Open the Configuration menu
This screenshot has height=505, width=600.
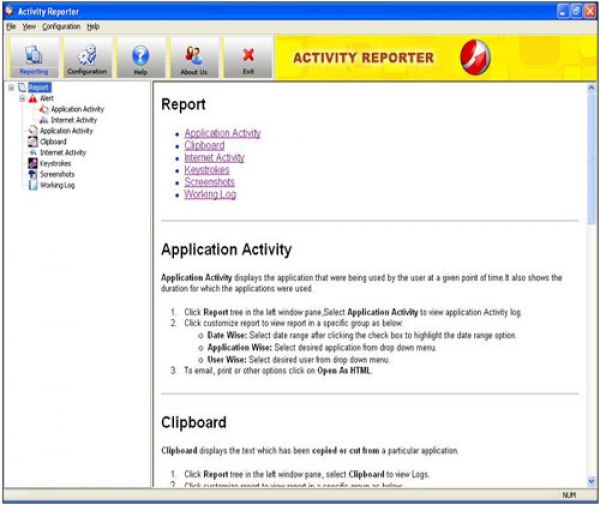coord(61,26)
